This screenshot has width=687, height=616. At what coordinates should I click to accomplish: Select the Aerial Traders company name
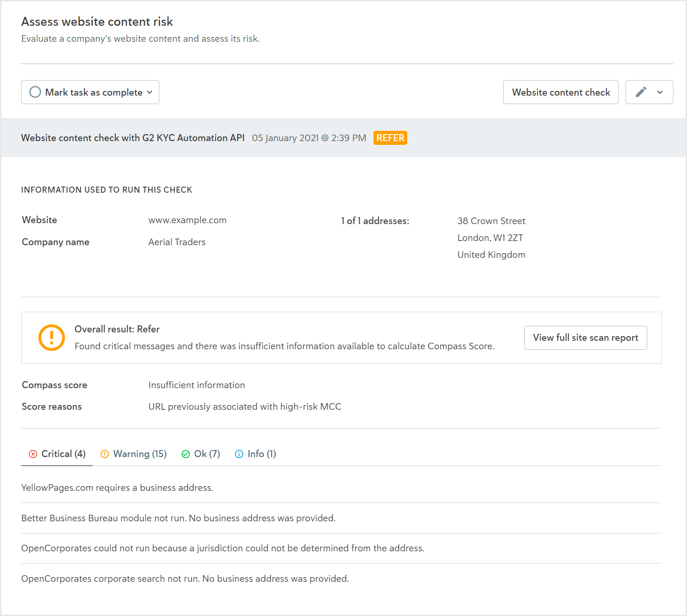pyautogui.click(x=177, y=242)
